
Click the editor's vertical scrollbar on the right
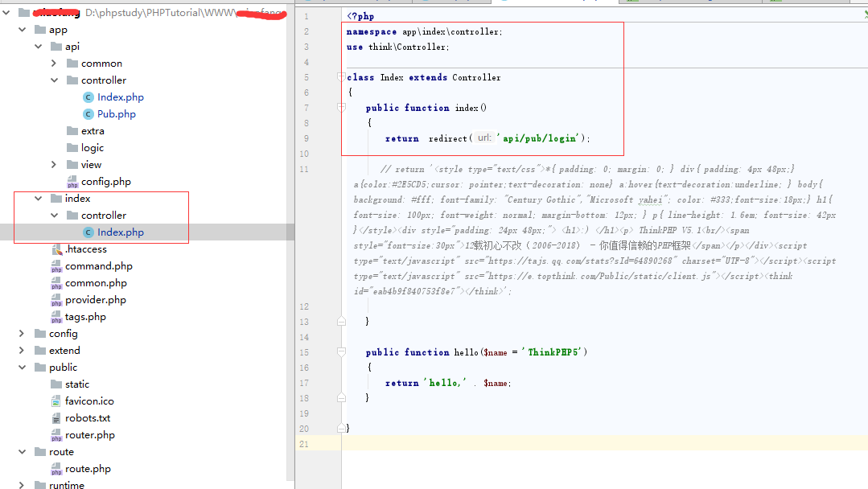tap(864, 241)
